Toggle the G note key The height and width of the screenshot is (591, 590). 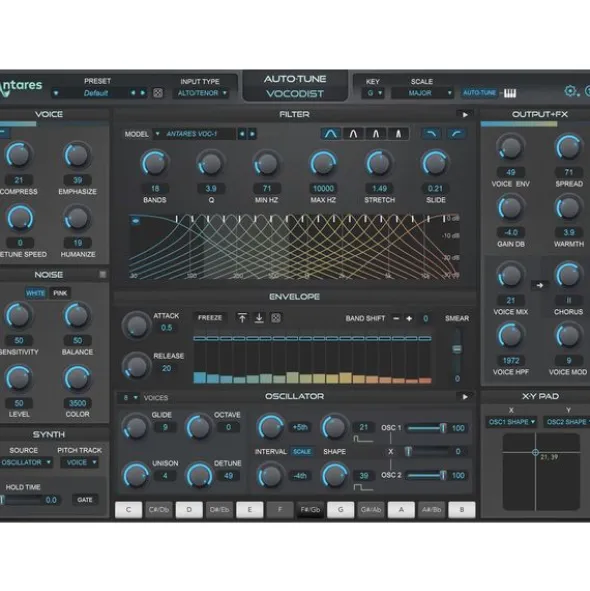[x=340, y=510]
